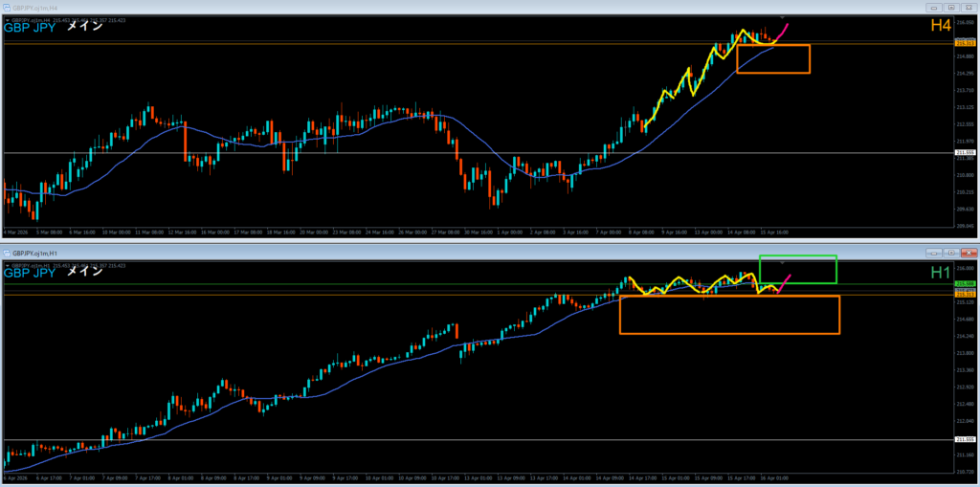The width and height of the screenshot is (980, 487).
Task: Expand the GBPJPY H4 chart info triangle
Action: [x=8, y=19]
